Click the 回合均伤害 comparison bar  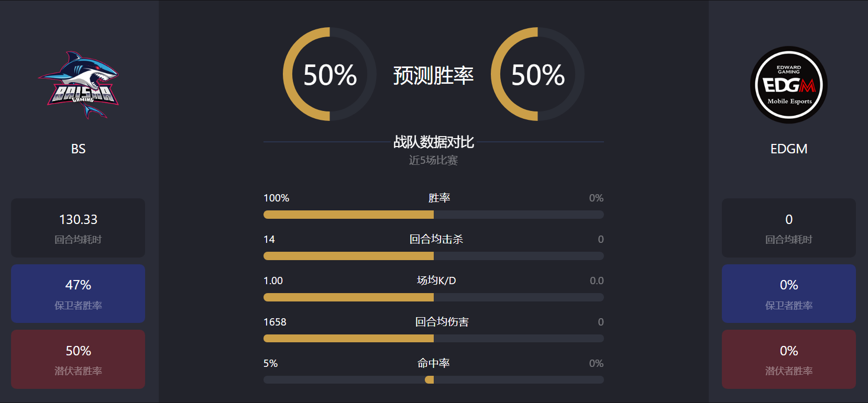pyautogui.click(x=434, y=339)
